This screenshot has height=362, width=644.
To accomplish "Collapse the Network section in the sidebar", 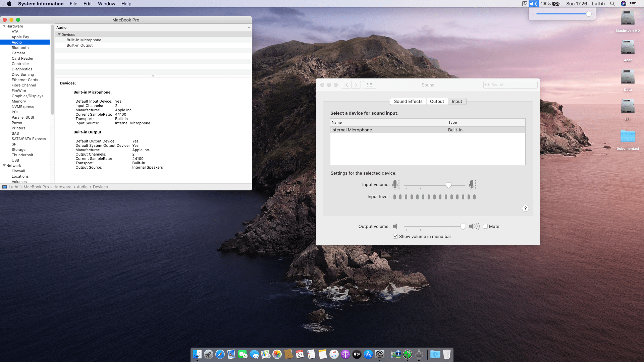I will pyautogui.click(x=4, y=165).
